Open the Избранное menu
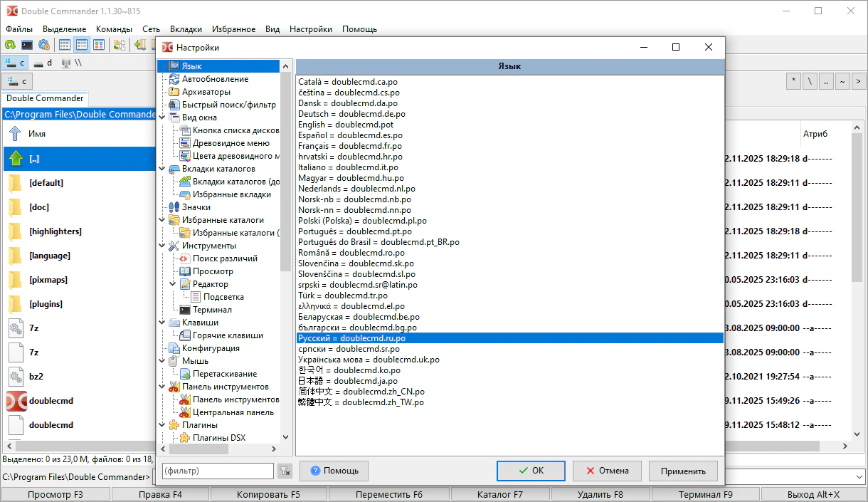The height and width of the screenshot is (502, 868). (233, 29)
